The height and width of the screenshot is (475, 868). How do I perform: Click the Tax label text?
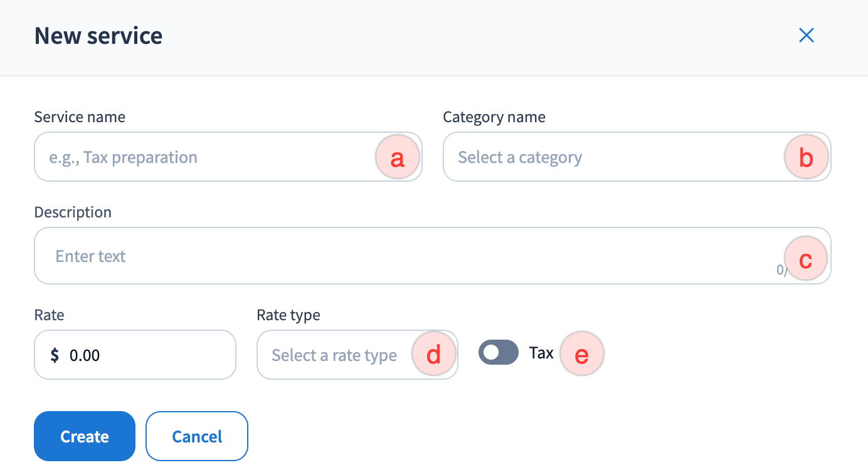[x=541, y=353]
